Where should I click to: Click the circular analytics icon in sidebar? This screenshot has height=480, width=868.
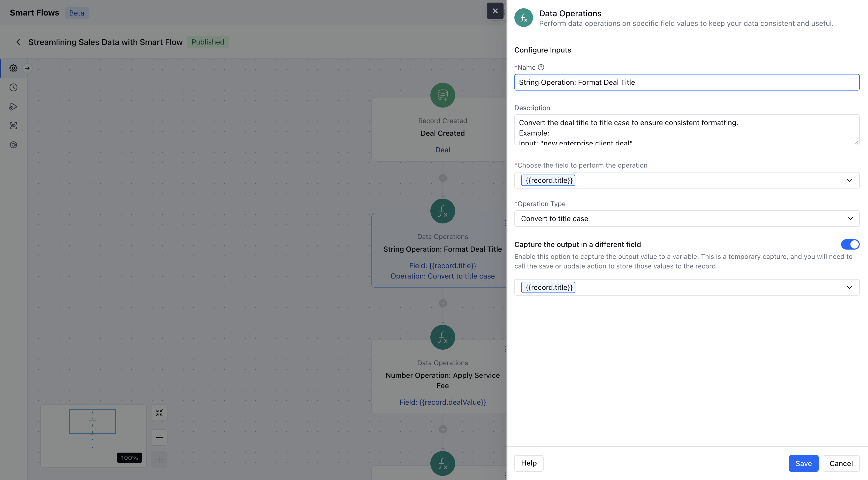[13, 145]
